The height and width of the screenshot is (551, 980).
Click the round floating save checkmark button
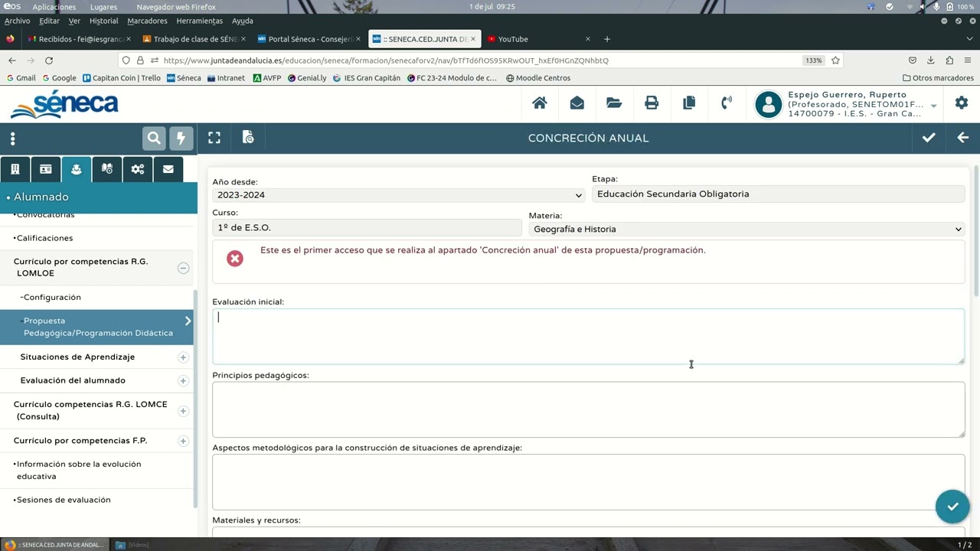pyautogui.click(x=952, y=507)
